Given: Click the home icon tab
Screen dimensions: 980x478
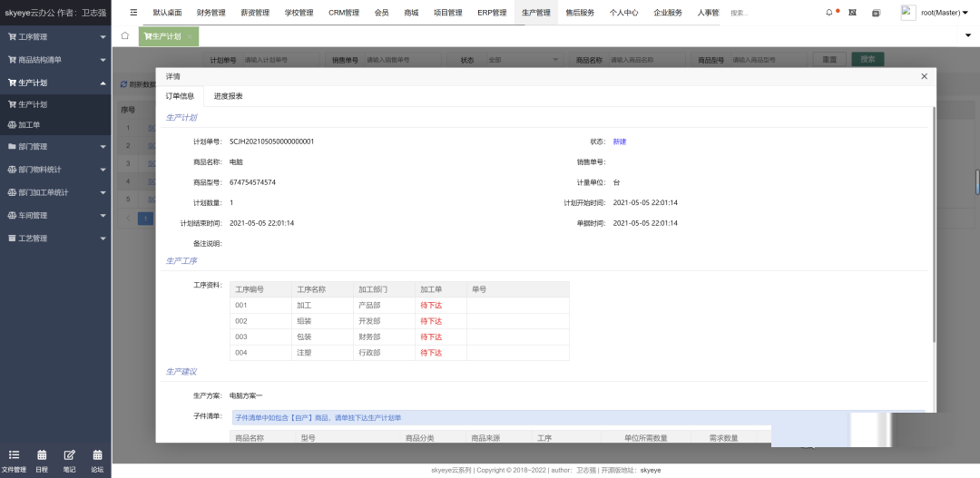Looking at the screenshot, I should (124, 36).
